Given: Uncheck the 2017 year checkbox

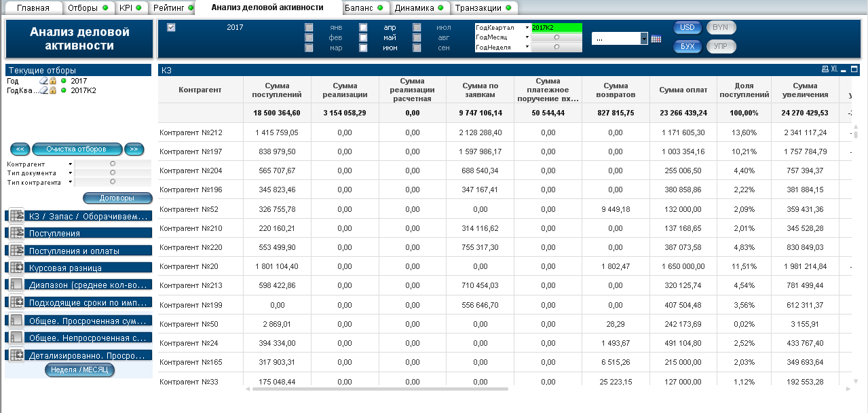Looking at the screenshot, I should tap(171, 28).
